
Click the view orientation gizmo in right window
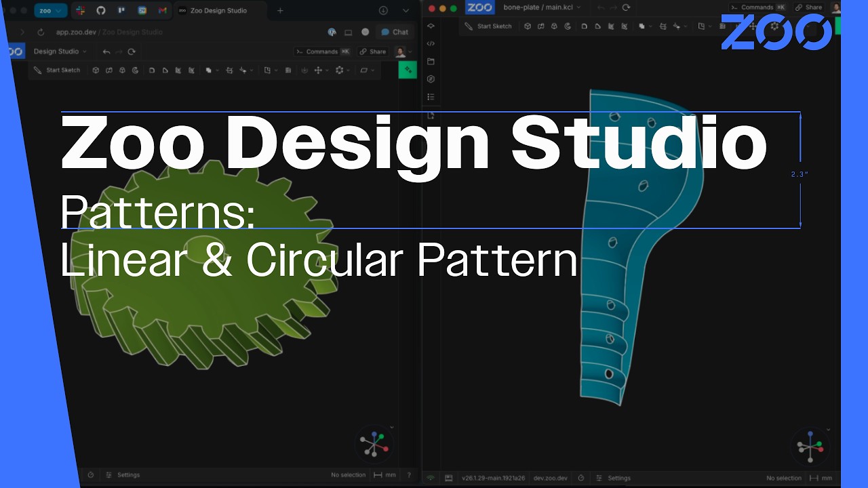click(810, 446)
